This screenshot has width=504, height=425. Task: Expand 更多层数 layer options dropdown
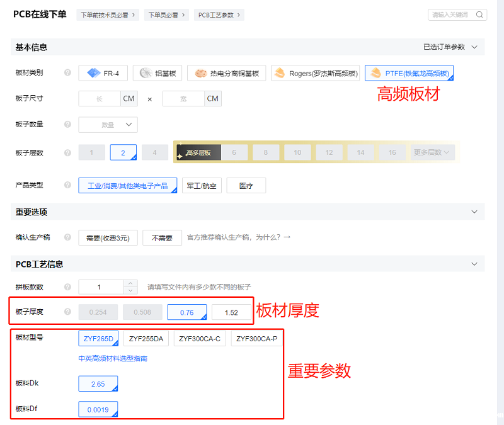tap(432, 152)
